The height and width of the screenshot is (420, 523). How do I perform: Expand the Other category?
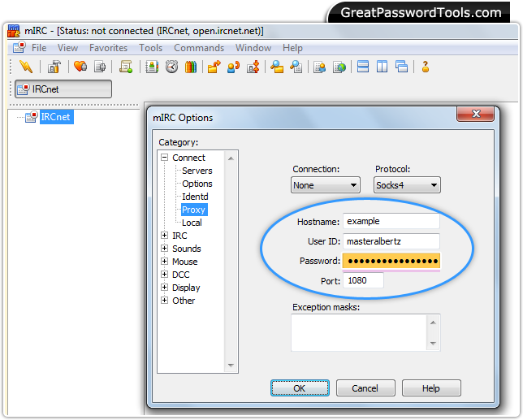click(164, 301)
